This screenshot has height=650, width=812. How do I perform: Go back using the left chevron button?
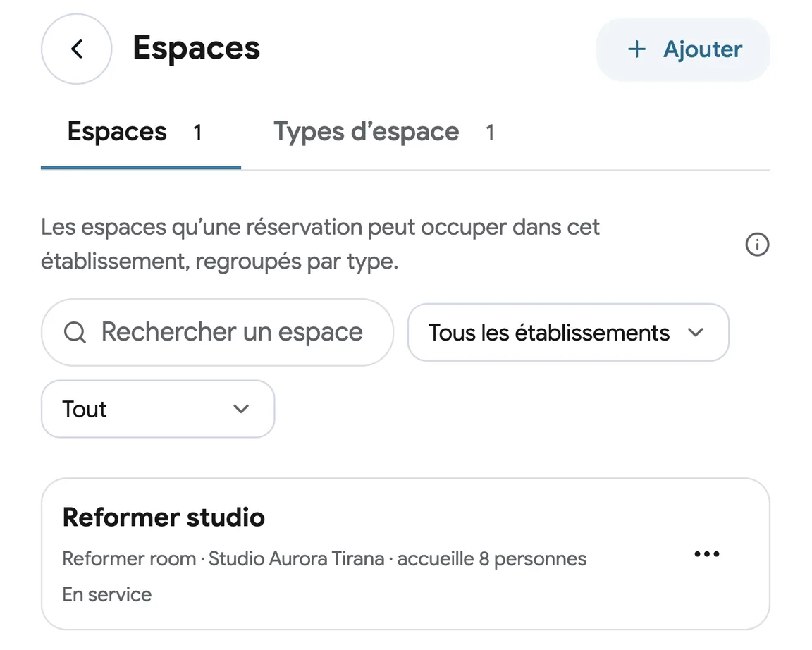click(77, 49)
